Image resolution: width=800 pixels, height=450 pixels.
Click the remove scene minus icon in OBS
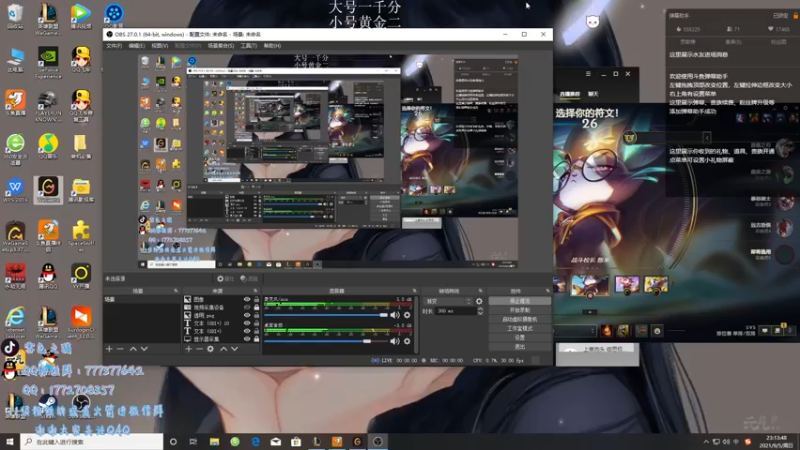(120, 349)
